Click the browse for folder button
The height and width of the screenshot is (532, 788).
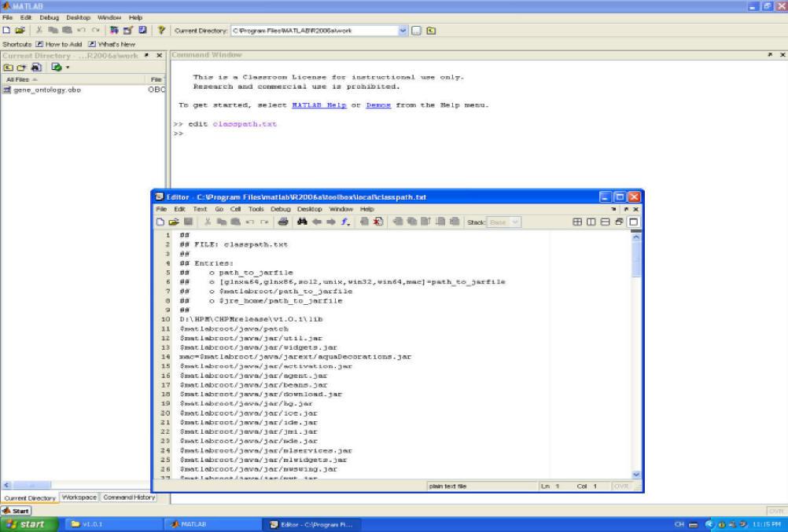tap(417, 31)
